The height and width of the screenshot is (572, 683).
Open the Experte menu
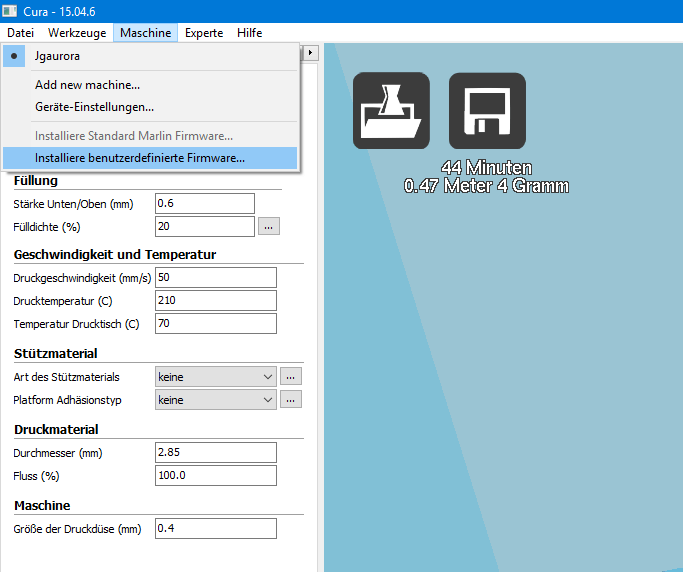(204, 33)
